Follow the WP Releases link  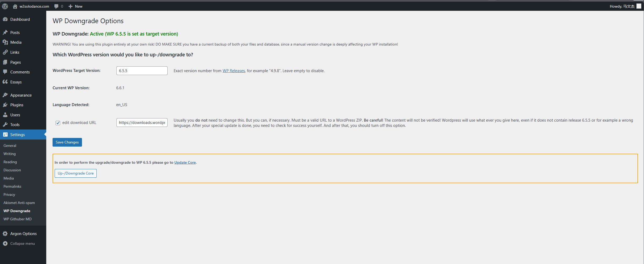coord(234,71)
